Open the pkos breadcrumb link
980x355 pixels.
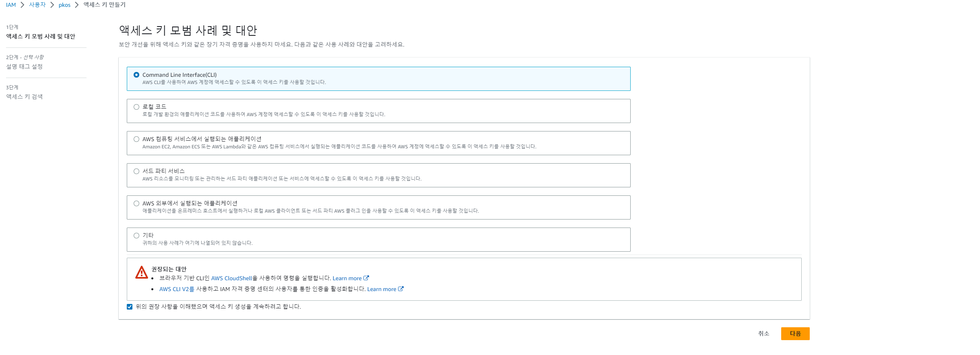(x=64, y=5)
